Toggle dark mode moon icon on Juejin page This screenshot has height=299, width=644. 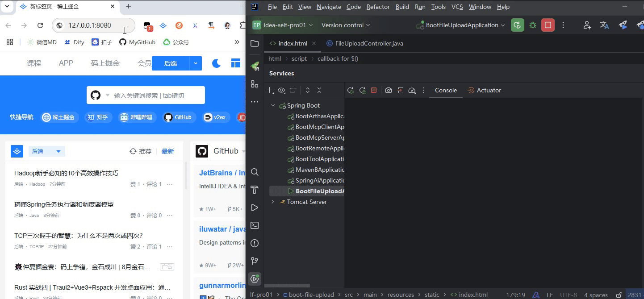(216, 63)
